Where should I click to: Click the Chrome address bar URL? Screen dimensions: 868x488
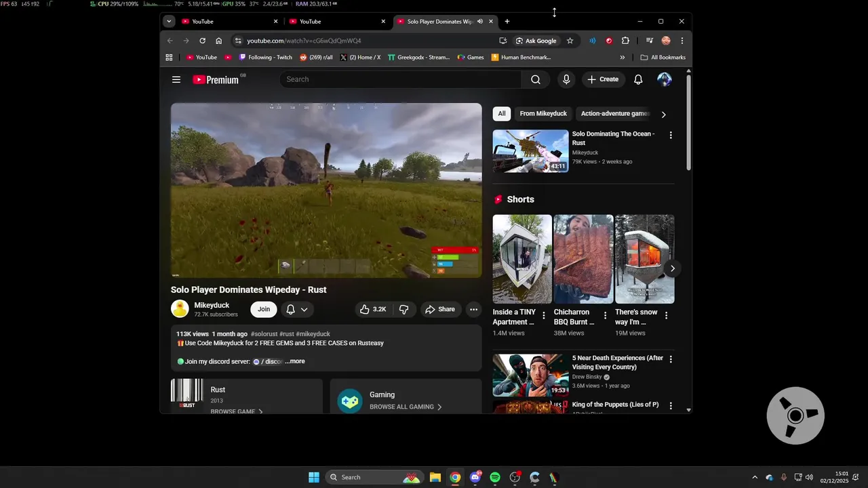click(x=304, y=41)
